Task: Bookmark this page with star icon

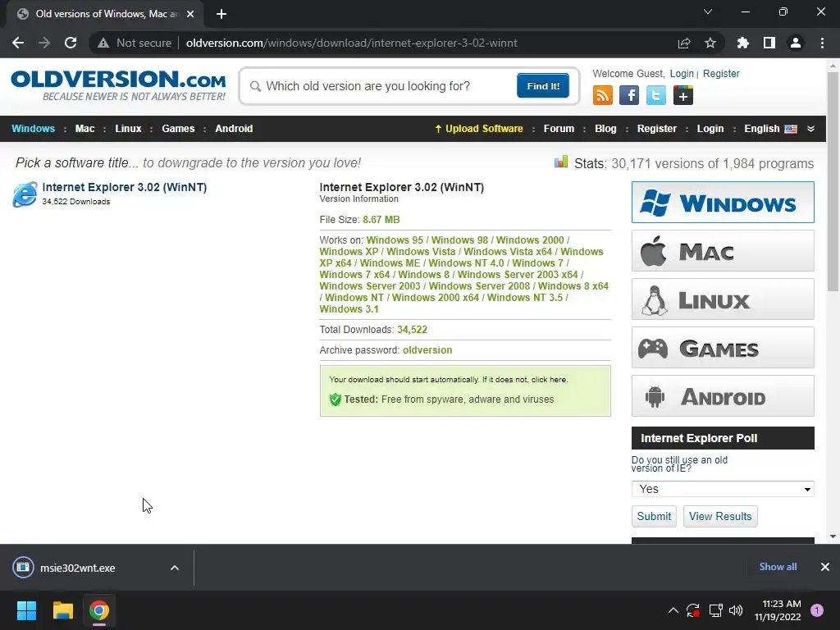Action: coord(710,43)
